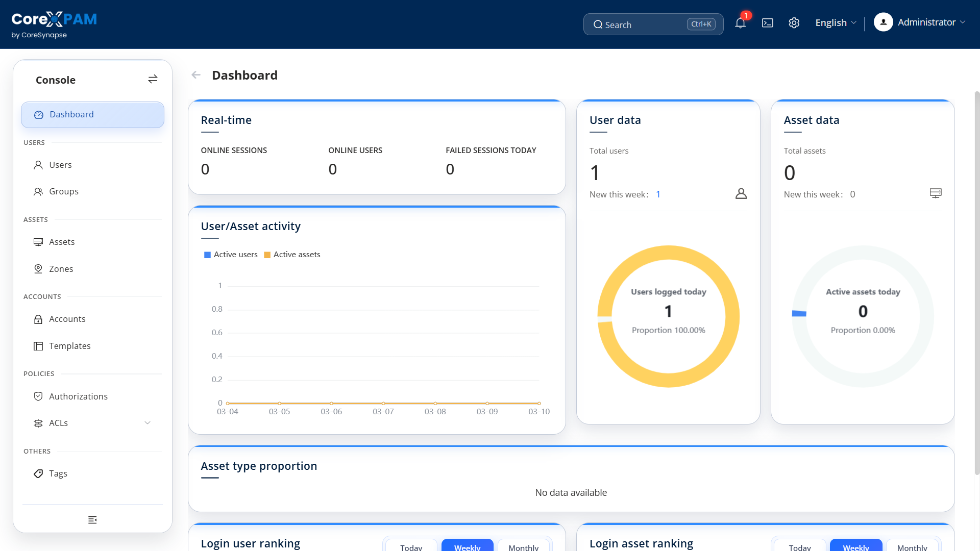Click the Total users value 1
The image size is (980, 551).
point(595,173)
